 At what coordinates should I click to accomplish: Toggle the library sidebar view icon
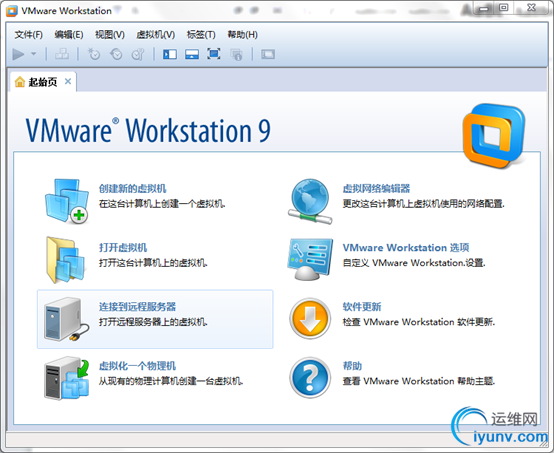pos(170,54)
